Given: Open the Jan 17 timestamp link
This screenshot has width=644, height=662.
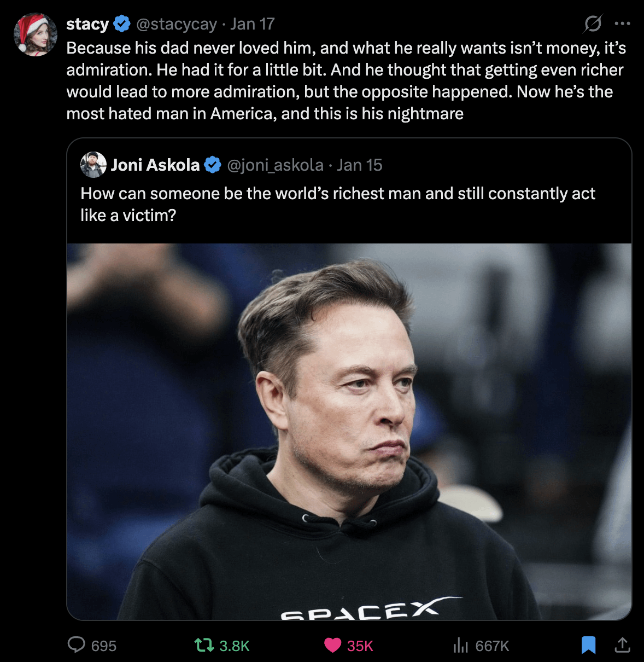Looking at the screenshot, I should click(x=252, y=24).
